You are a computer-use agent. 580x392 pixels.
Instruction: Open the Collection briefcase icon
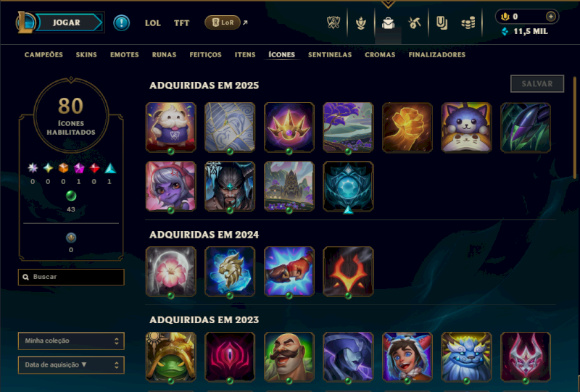coord(388,23)
